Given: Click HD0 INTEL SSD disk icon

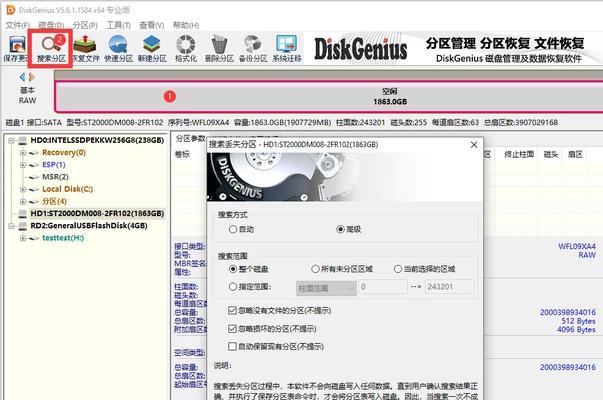Looking at the screenshot, I should tap(23, 140).
